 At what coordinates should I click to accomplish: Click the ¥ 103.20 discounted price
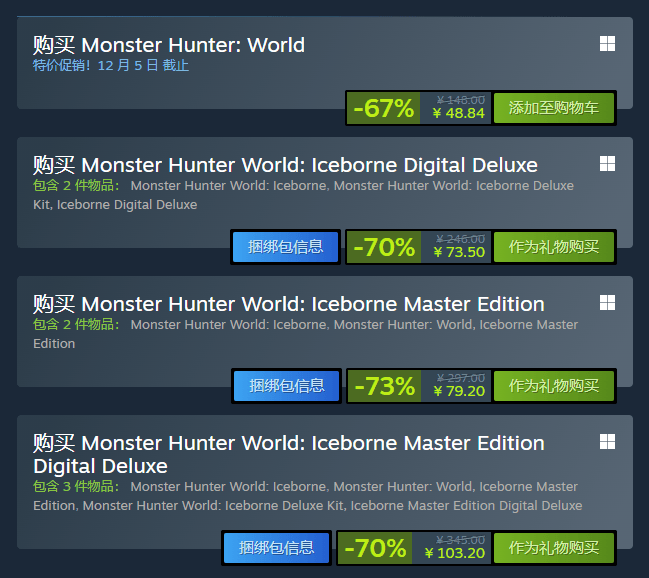coord(454,553)
